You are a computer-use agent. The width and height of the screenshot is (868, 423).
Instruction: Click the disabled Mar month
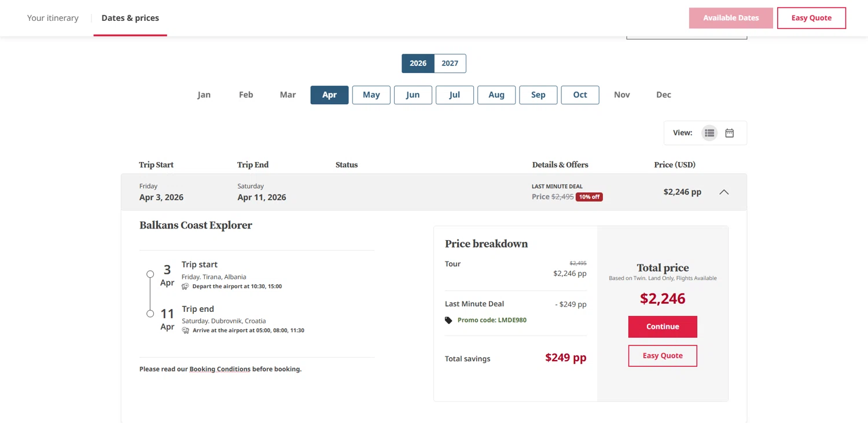(x=288, y=95)
